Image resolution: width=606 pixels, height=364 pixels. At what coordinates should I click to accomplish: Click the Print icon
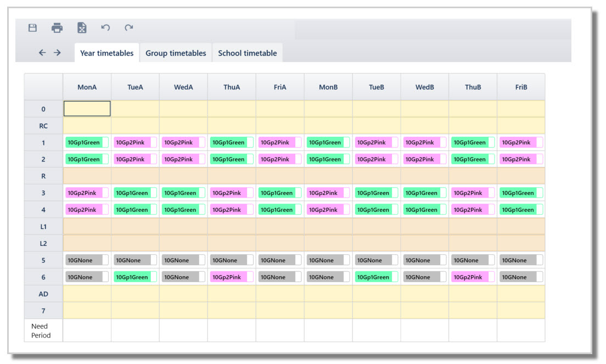click(57, 28)
